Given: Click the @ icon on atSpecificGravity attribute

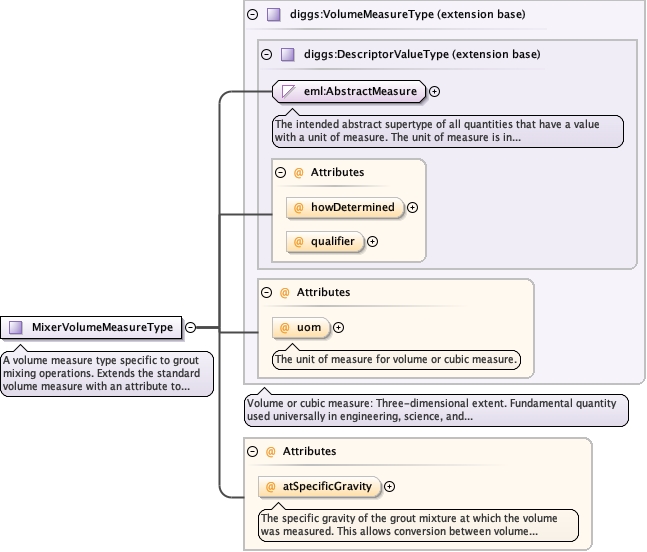Looking at the screenshot, I should tap(270, 487).
